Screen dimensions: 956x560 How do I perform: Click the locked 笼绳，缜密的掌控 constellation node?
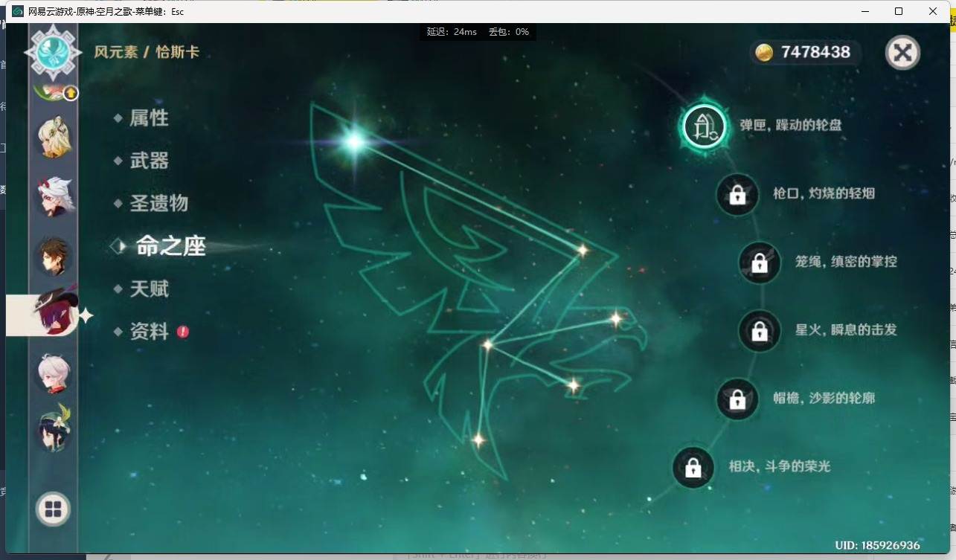tap(760, 263)
